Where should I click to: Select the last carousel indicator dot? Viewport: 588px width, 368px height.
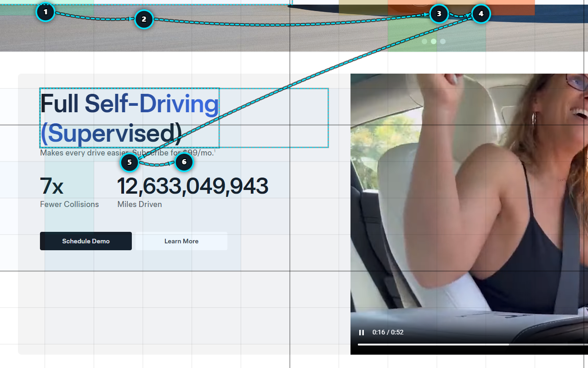point(443,41)
